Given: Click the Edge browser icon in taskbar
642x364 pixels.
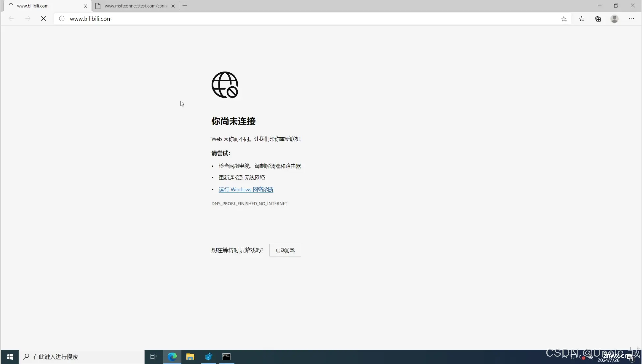Looking at the screenshot, I should (172, 356).
